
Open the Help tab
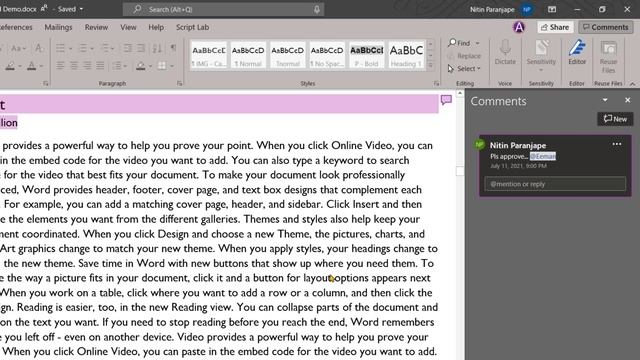pyautogui.click(x=156, y=27)
